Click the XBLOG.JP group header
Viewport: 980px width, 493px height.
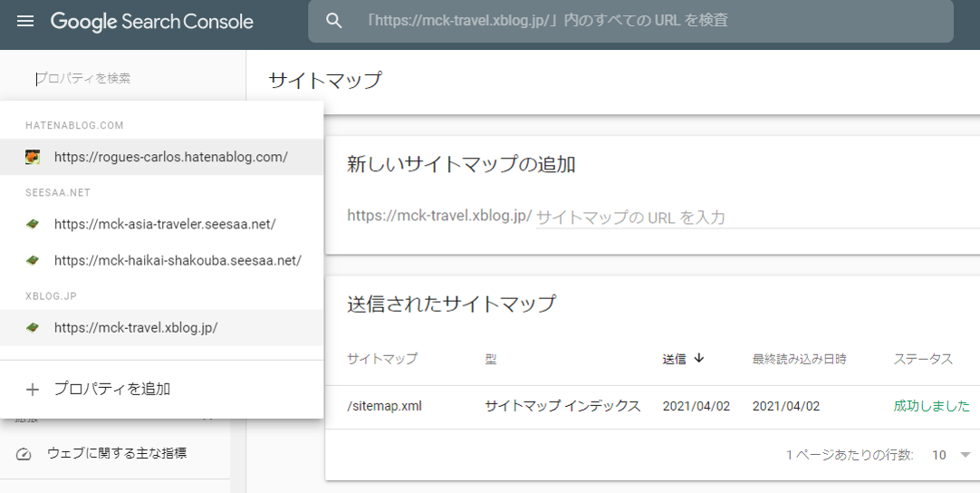coord(51,296)
